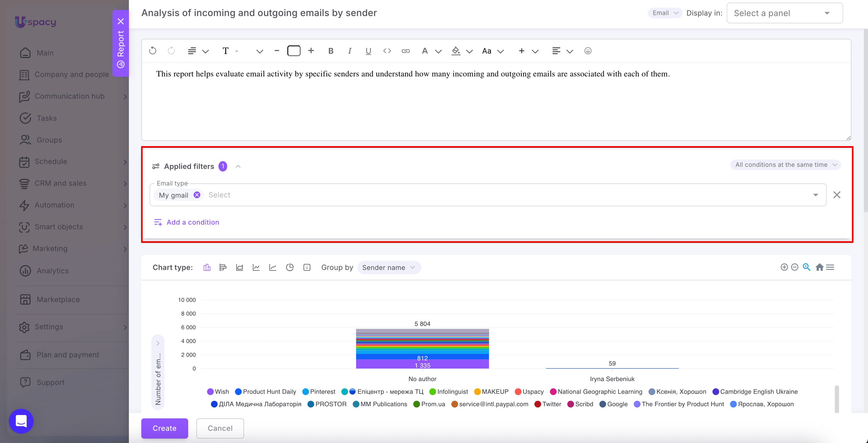Remove the Email type filter condition

837,195
